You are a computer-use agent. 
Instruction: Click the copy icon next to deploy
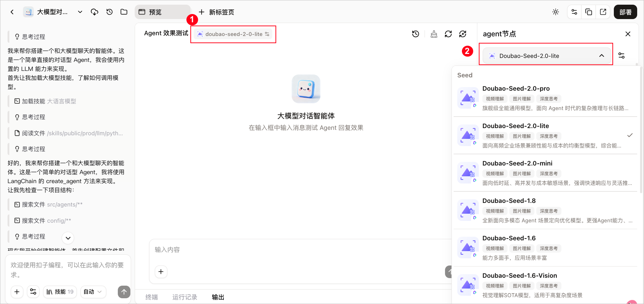point(589,12)
